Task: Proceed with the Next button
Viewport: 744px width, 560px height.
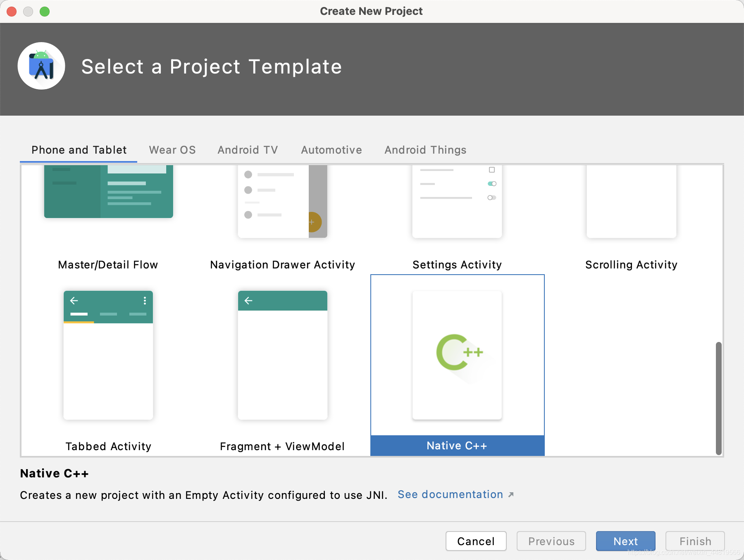Action: click(x=626, y=541)
